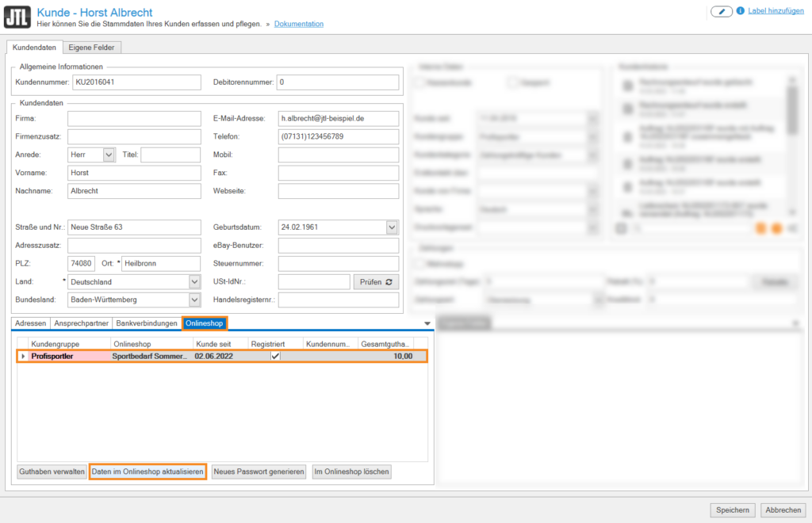Open the Geburtsdatum date picker dropdown

[x=392, y=227]
